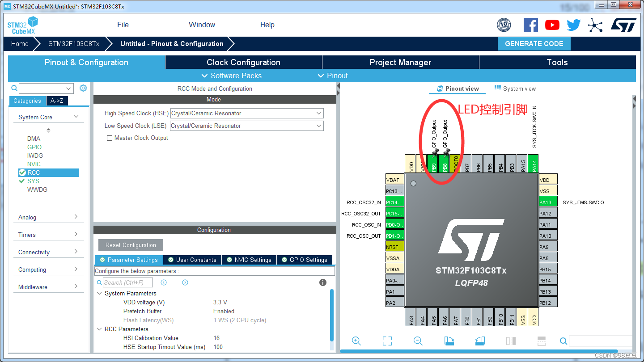Expand the Analog category

(76, 217)
